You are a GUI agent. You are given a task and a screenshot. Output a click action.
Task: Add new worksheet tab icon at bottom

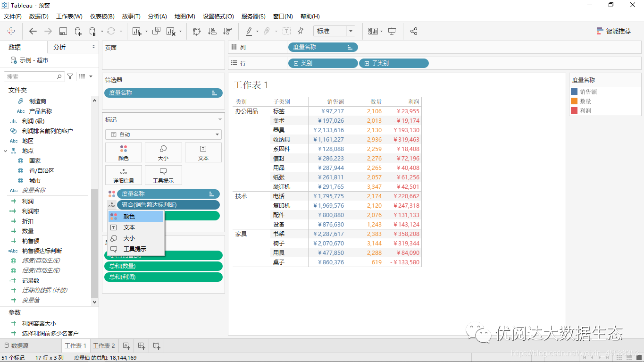pos(126,346)
